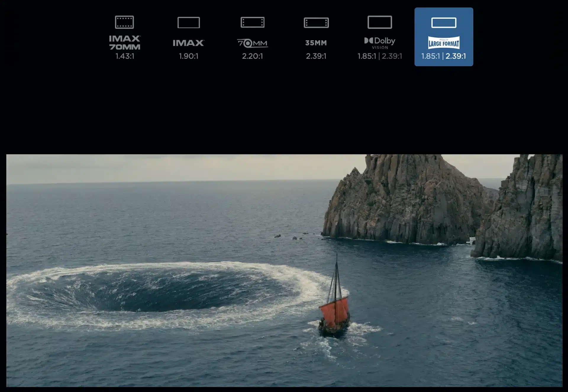Click the ship whirlpool preview image
Screen dimensions: 568x392
(x=284, y=270)
